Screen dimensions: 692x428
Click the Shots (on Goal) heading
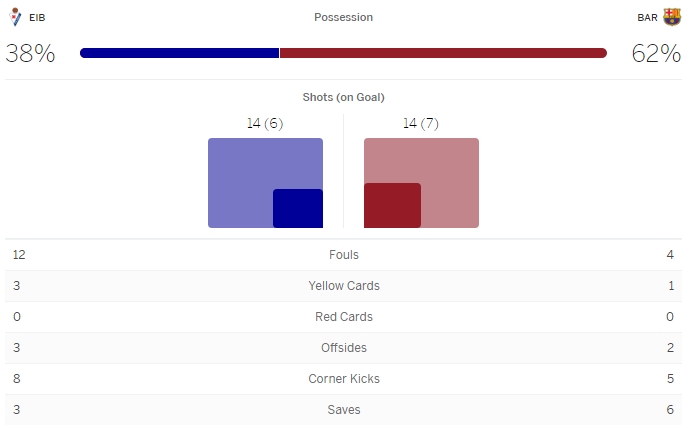343,97
